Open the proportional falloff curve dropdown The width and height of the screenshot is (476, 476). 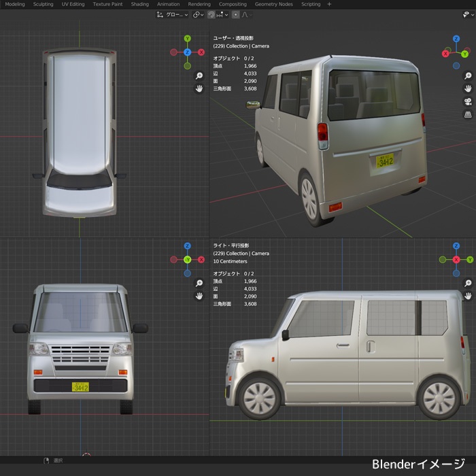(247, 14)
